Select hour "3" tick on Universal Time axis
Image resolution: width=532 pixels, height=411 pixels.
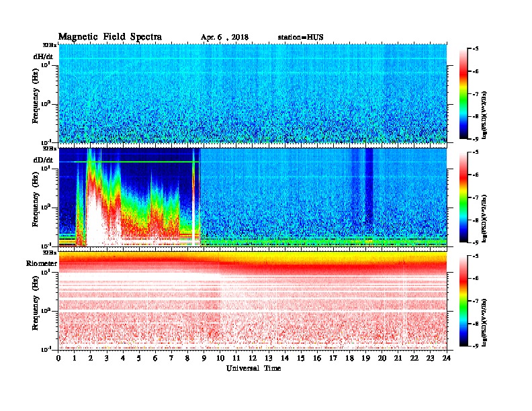(x=107, y=358)
